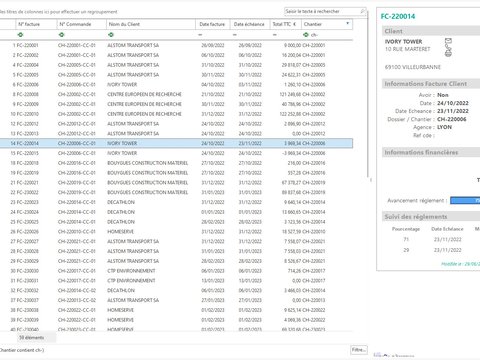Select invoice row FC-220002
This screenshot has height=360, width=480.
point(176,55)
